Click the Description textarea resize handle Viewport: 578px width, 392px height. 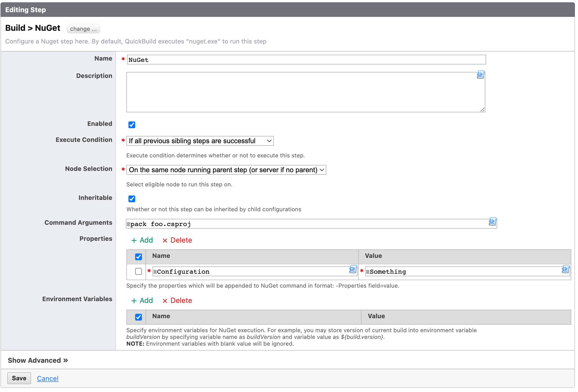coord(482,110)
